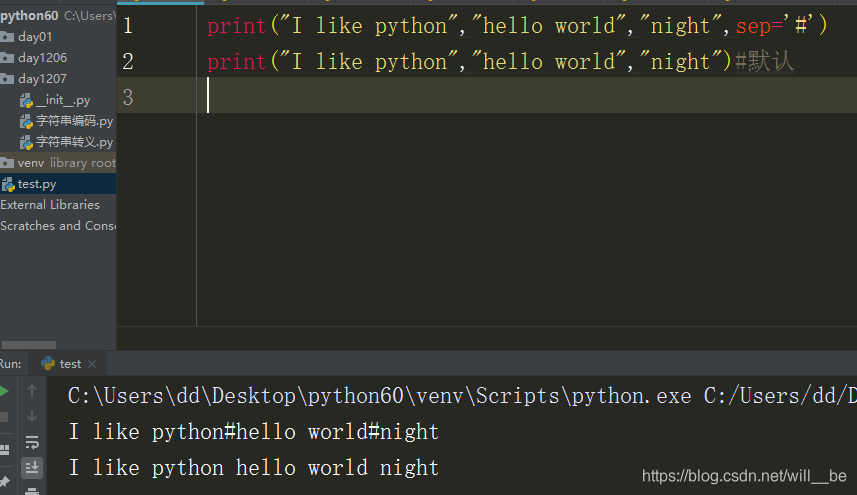Image resolution: width=857 pixels, height=495 pixels.
Task: Click line number 2 in gutter
Action: click(x=128, y=62)
